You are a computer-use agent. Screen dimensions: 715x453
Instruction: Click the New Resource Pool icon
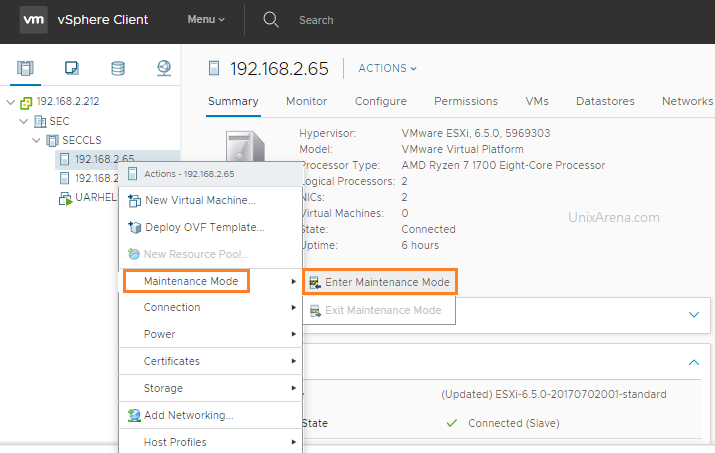(134, 254)
